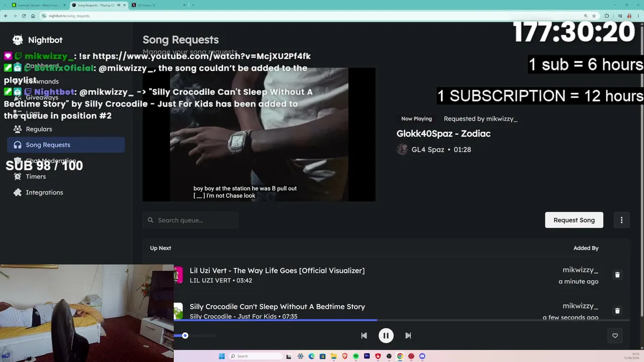The width and height of the screenshot is (644, 362).
Task: Open Song Requests in the sidebar
Action: click(x=66, y=145)
